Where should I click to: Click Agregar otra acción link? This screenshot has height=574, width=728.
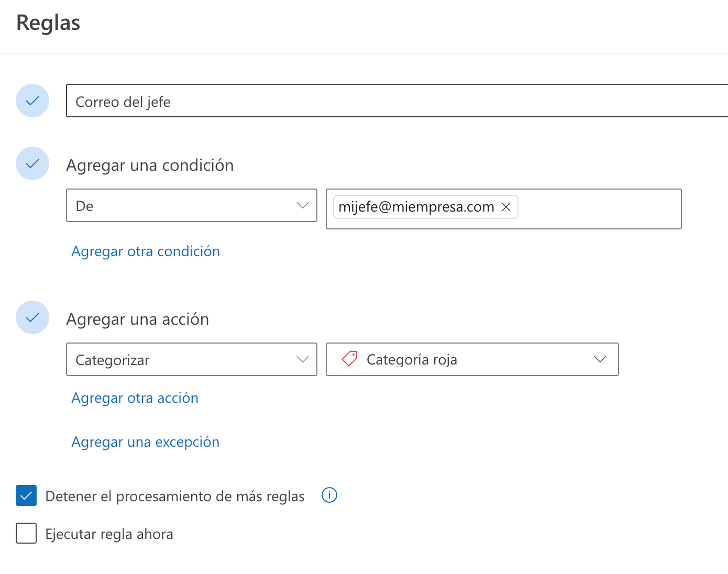[x=135, y=398]
